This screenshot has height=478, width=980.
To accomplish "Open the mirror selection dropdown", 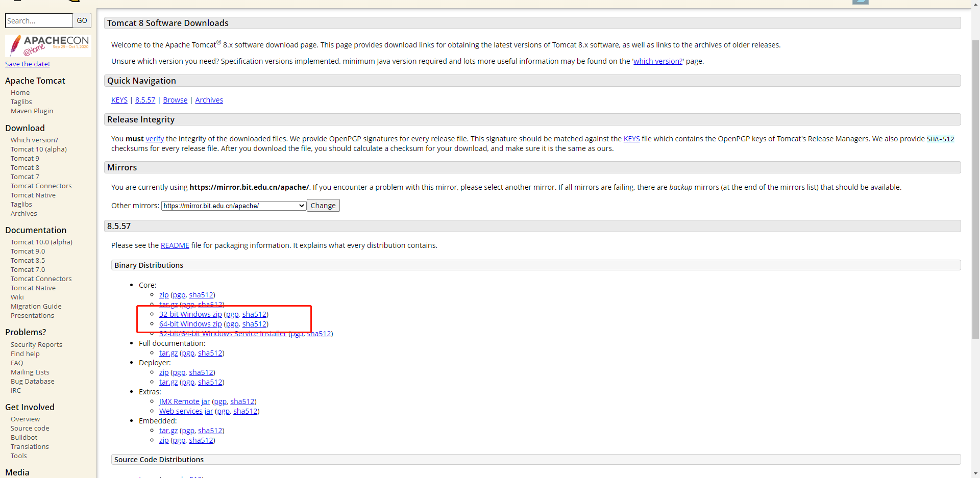I will [234, 206].
